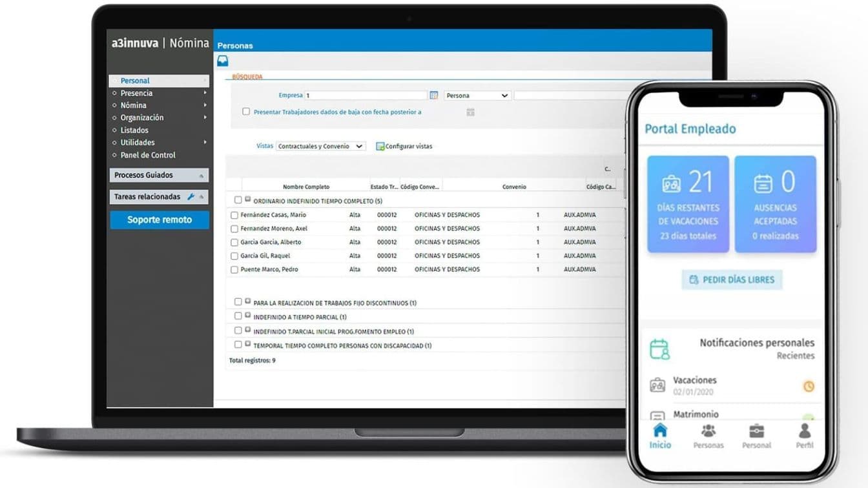Open the Persona dropdown in the search area
The image size is (868, 488).
tap(477, 94)
